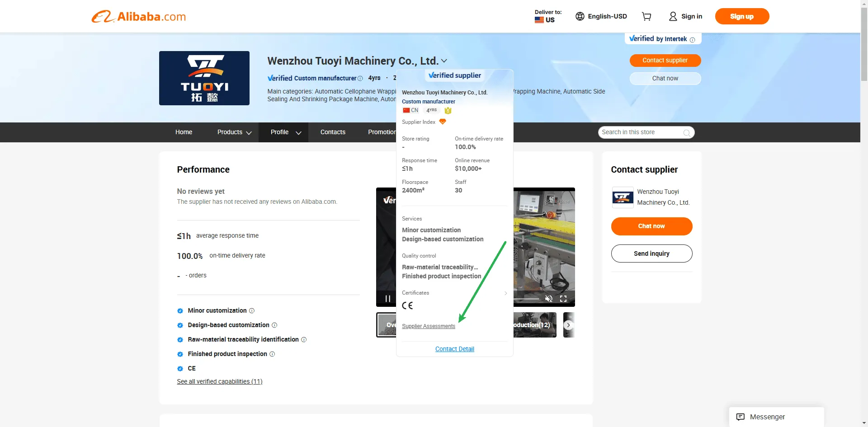Select the Overview video thumbnail
The image size is (868, 427).
387,325
